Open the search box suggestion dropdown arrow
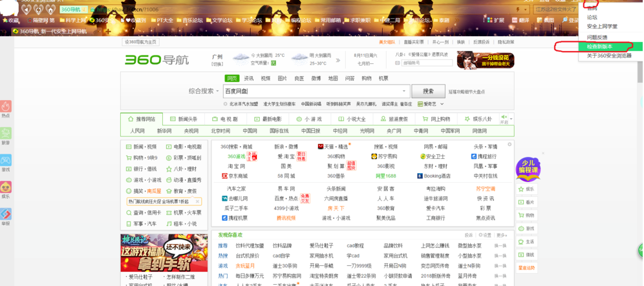 coord(403,91)
